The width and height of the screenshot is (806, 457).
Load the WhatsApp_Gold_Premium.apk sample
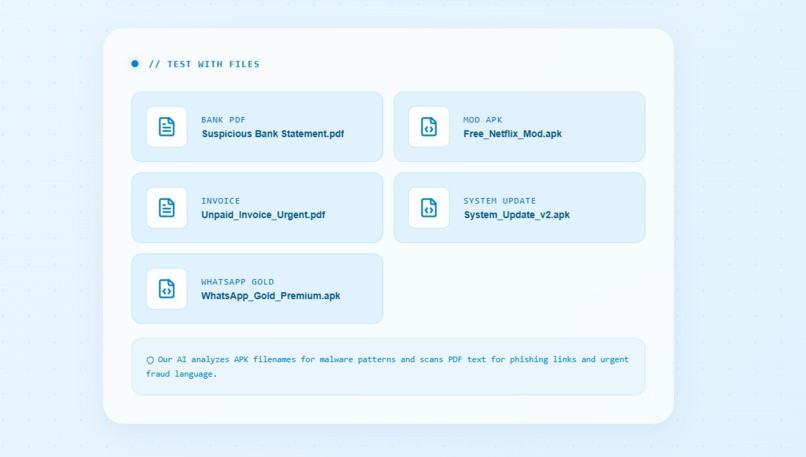click(257, 288)
